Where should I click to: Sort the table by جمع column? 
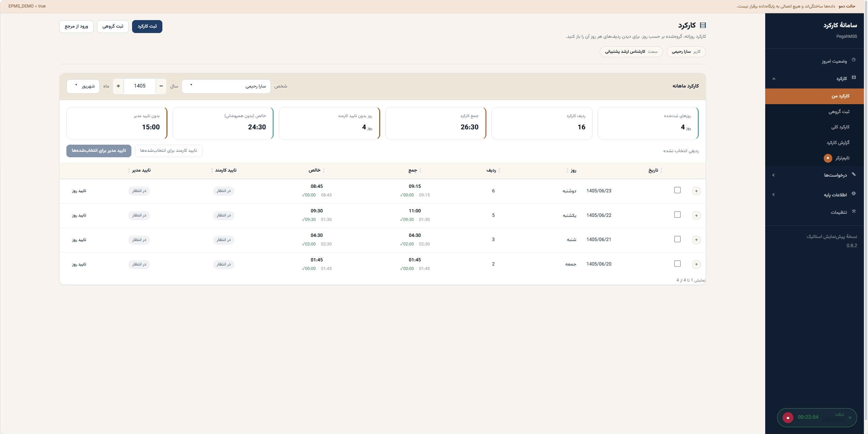pos(415,170)
